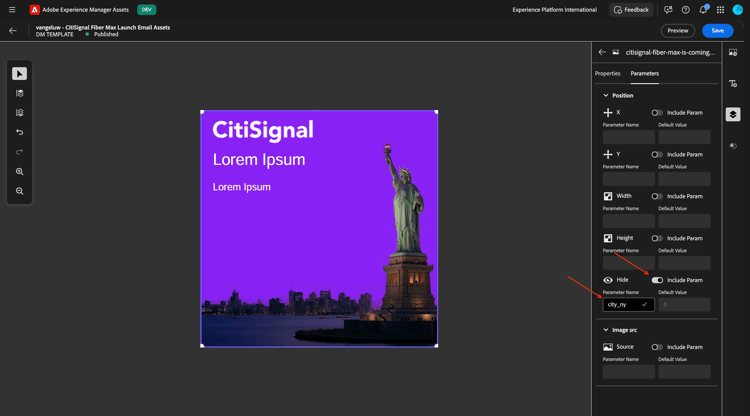Viewport: 750px width, 416px height.
Task: Click the city_ny parameter name field
Action: point(629,305)
